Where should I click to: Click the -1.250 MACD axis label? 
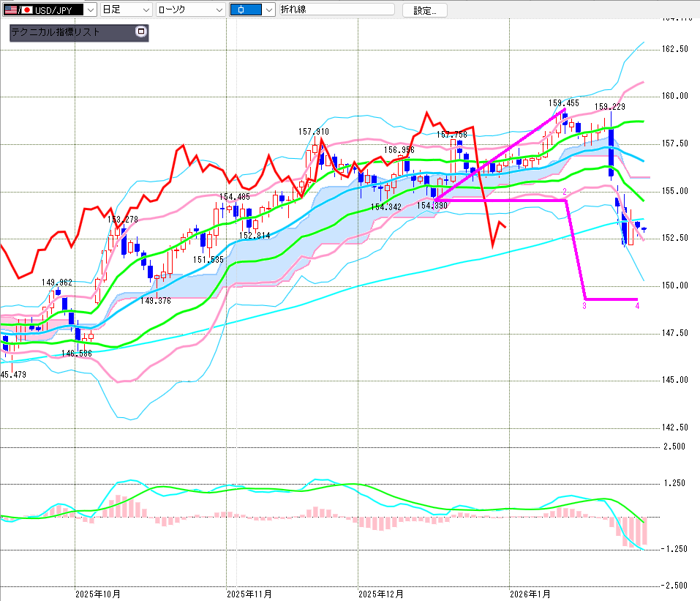click(x=674, y=549)
